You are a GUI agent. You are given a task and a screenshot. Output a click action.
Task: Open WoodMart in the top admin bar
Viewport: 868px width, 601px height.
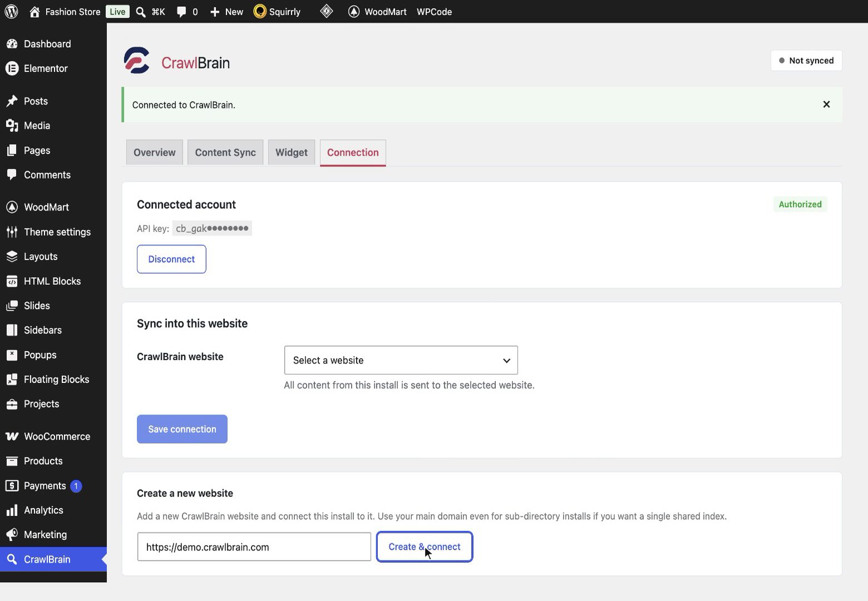377,12
